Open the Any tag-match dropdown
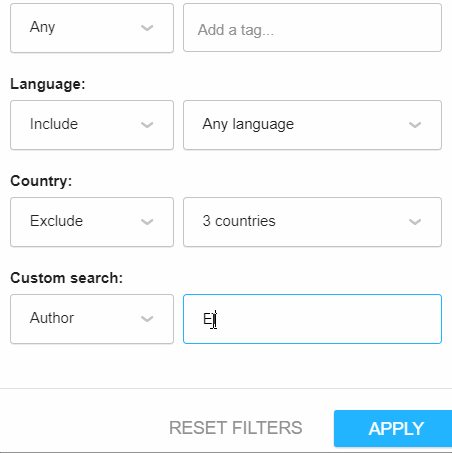452x453 pixels. [x=92, y=28]
